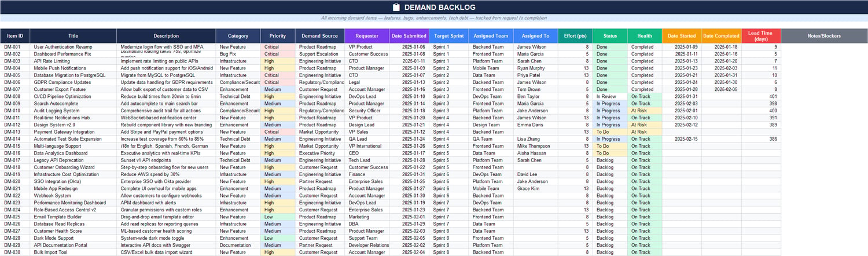Click the "Bulk Import Tool" title cell
This screenshot has width=868, height=256.
coord(73,253)
